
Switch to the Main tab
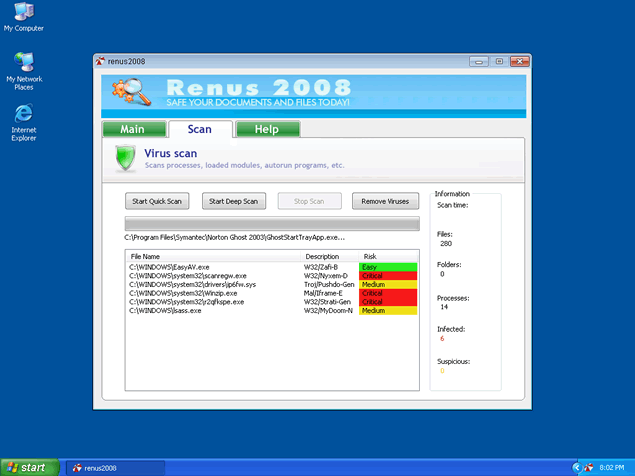(x=132, y=129)
